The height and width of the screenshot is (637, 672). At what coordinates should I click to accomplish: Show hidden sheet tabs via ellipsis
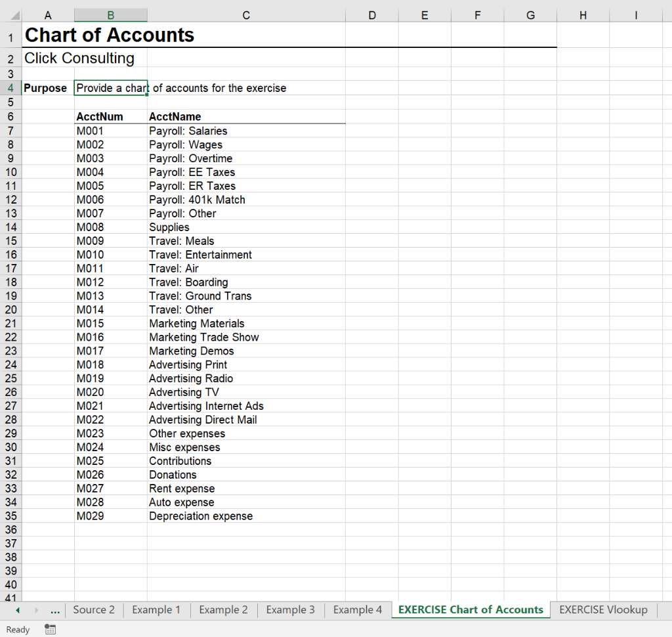pos(55,610)
